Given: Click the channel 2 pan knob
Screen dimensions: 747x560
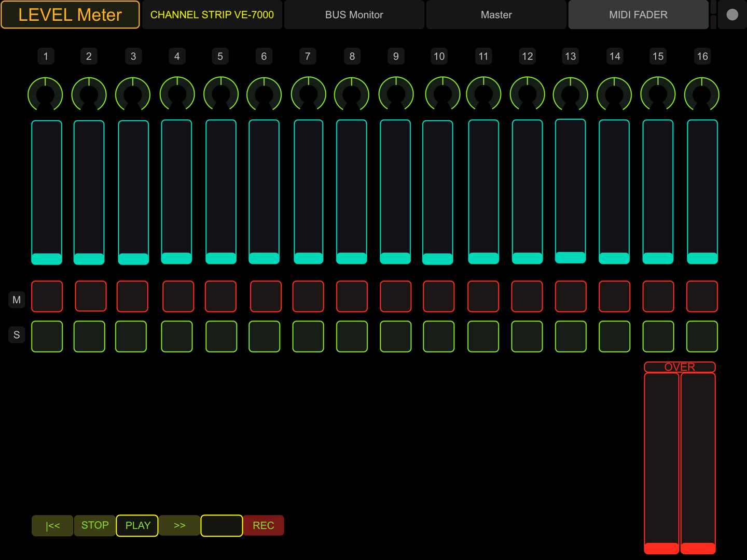Looking at the screenshot, I should tap(89, 94).
